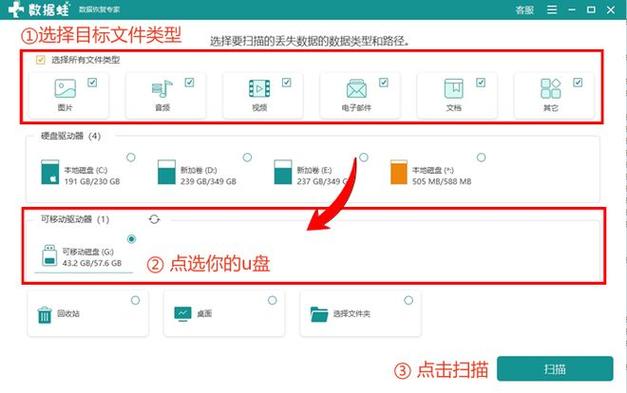
Task: Click the 桌面 desktop monitor icon
Action: click(x=183, y=314)
